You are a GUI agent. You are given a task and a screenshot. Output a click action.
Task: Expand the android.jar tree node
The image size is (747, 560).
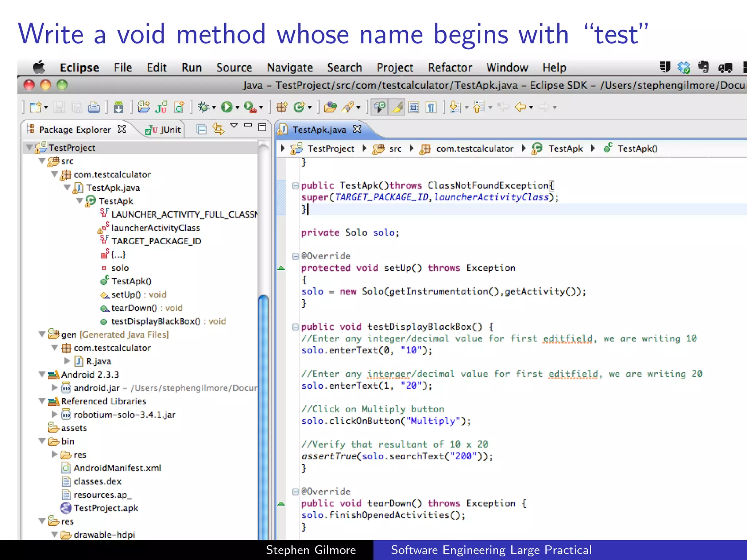(x=54, y=388)
